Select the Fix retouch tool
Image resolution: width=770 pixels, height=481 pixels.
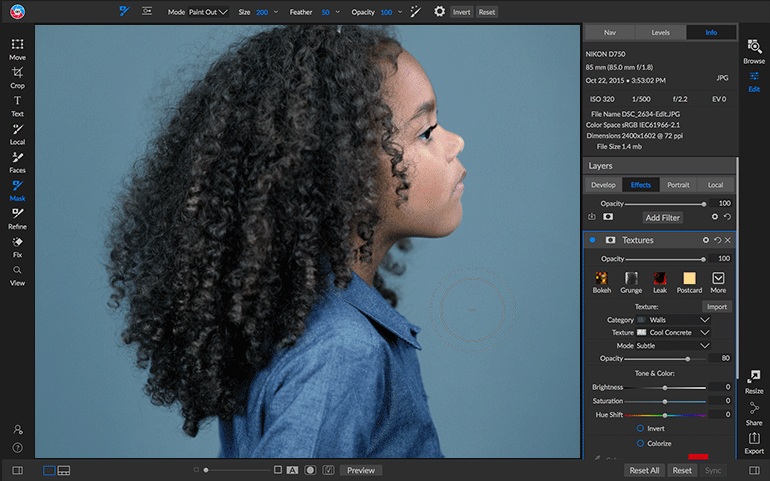click(17, 247)
